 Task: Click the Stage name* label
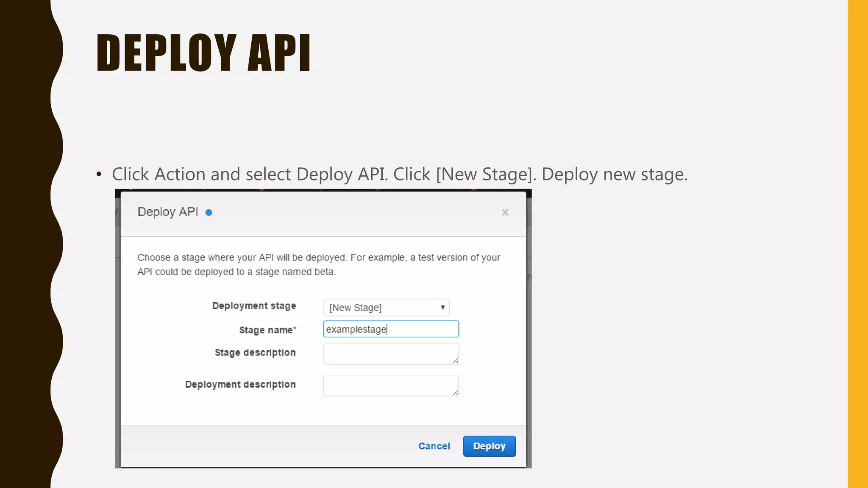click(x=267, y=330)
